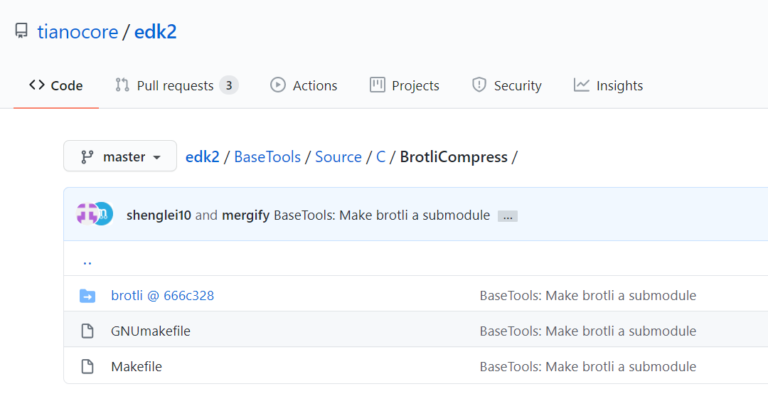Screen dimensions: 768x416
Task: Navigate to BaseTools in the breadcrumb
Action: pyautogui.click(x=270, y=157)
